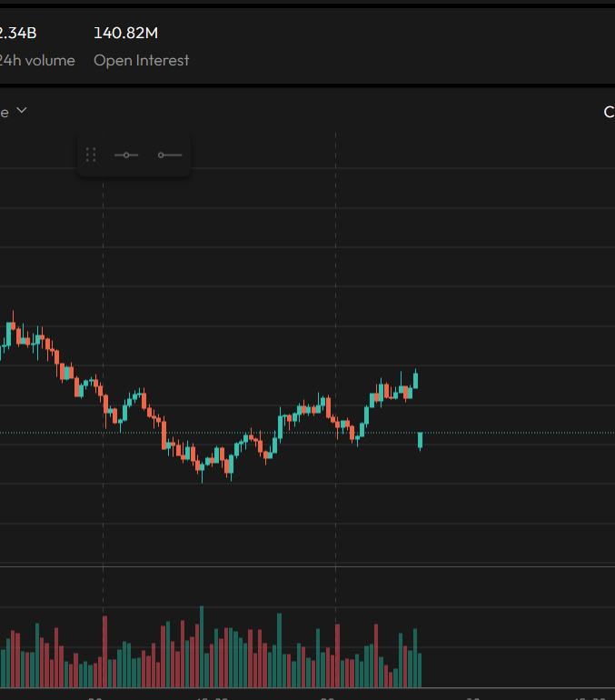
Task: Click the last green candlestick below the dotted price line
Action: (x=420, y=440)
